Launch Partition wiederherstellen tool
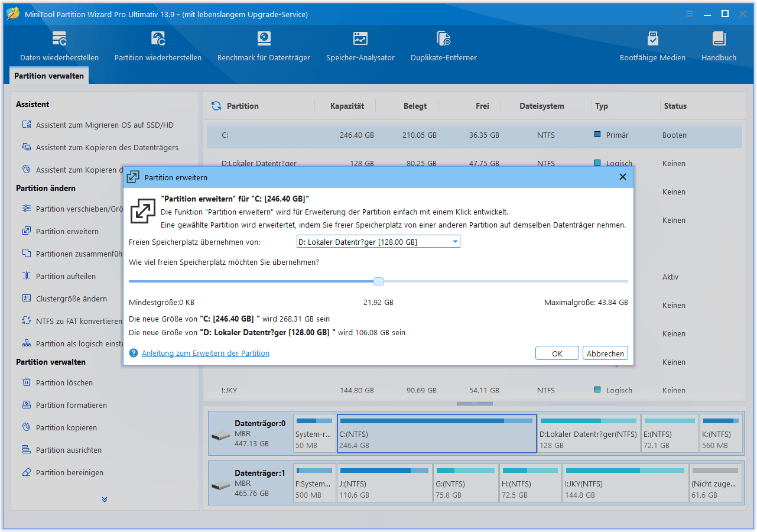The image size is (757, 532). coord(158,46)
